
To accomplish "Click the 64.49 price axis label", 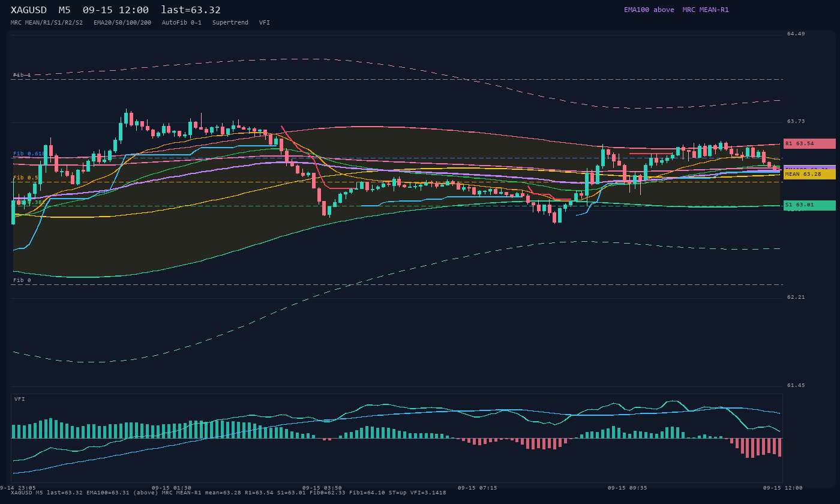I will point(796,34).
